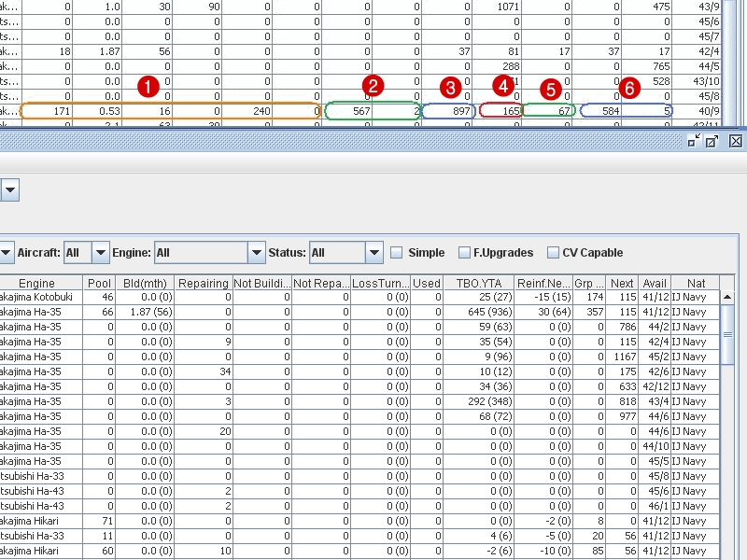Sort by the Bld(mth) column header
Screen dimensions: 747x560
pos(145,284)
